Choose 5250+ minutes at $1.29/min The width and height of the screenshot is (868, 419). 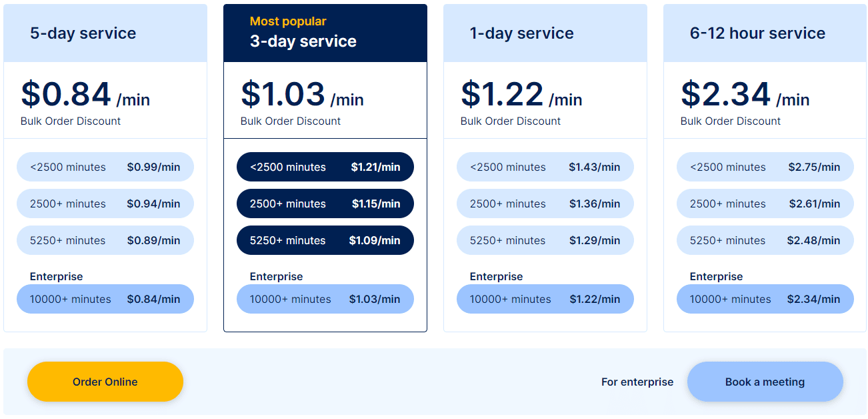(x=545, y=240)
